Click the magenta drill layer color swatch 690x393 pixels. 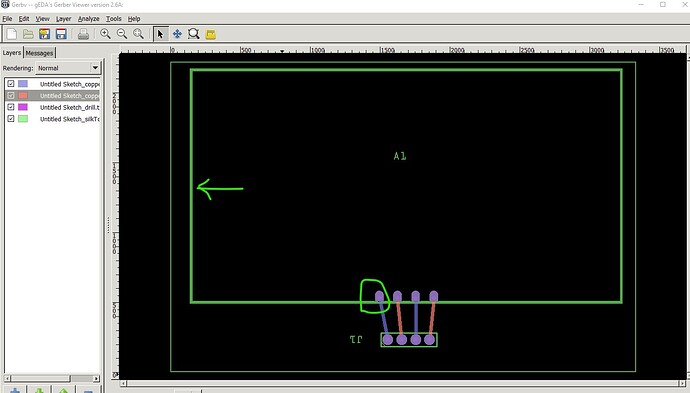(23, 107)
